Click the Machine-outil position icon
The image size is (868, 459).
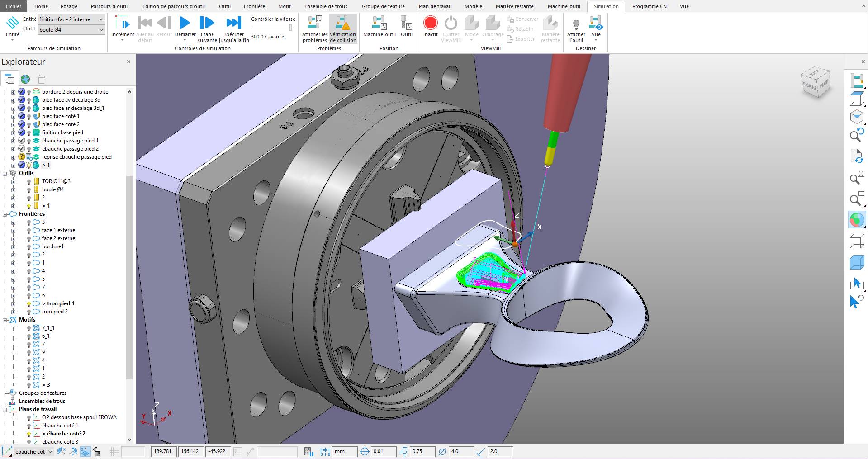(379, 24)
